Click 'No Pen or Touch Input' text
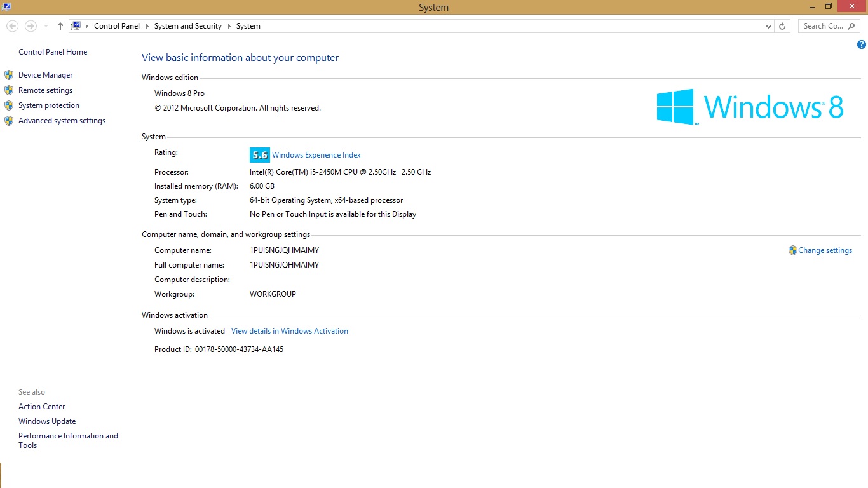This screenshot has width=868, height=488. pos(333,214)
